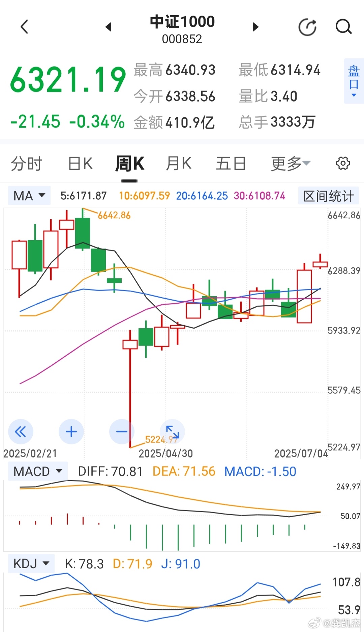Go to previous stock with left triangle
This screenshot has height=632, width=364.
click(x=108, y=27)
